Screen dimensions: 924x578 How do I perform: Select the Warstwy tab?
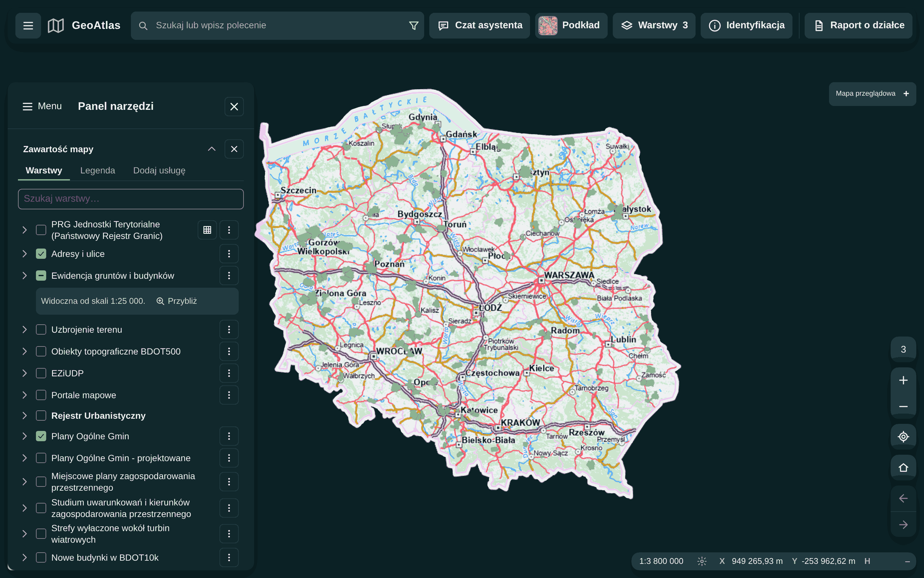coord(44,171)
